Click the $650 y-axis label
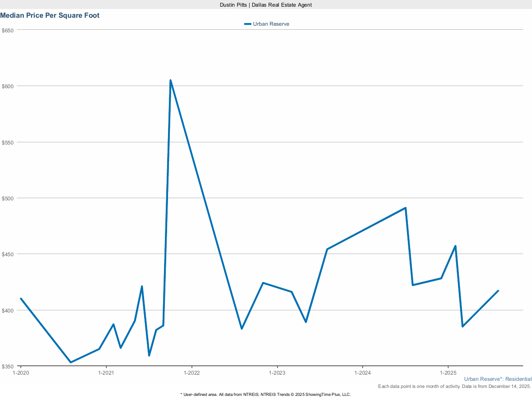Image resolution: width=532 pixels, height=399 pixels. (x=8, y=30)
